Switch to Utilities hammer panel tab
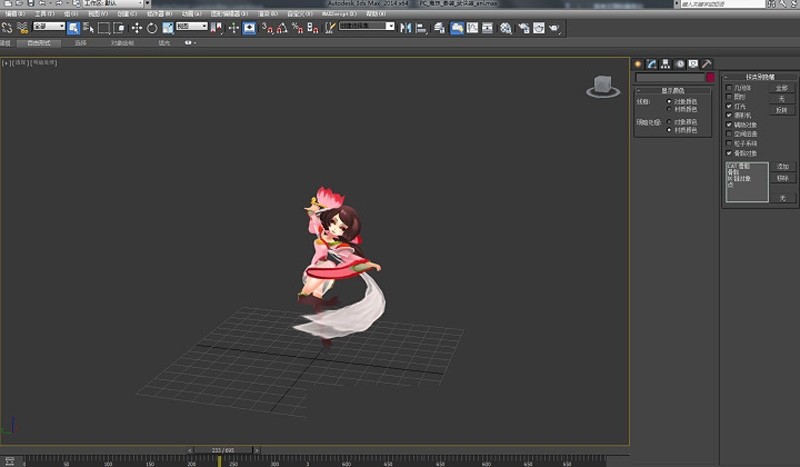800x467 pixels. point(707,64)
